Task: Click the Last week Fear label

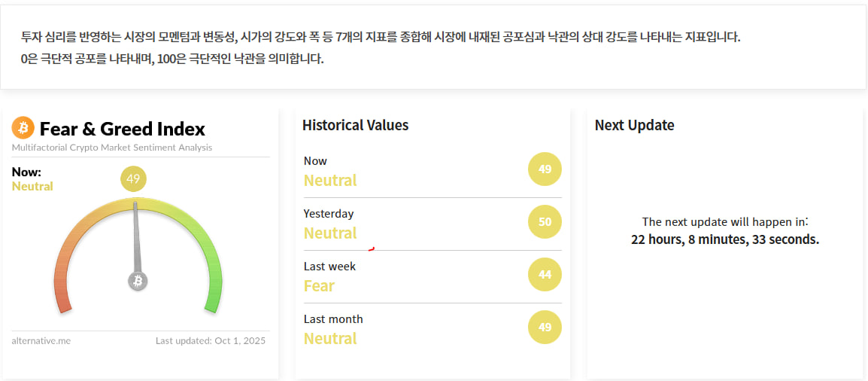Action: point(319,286)
